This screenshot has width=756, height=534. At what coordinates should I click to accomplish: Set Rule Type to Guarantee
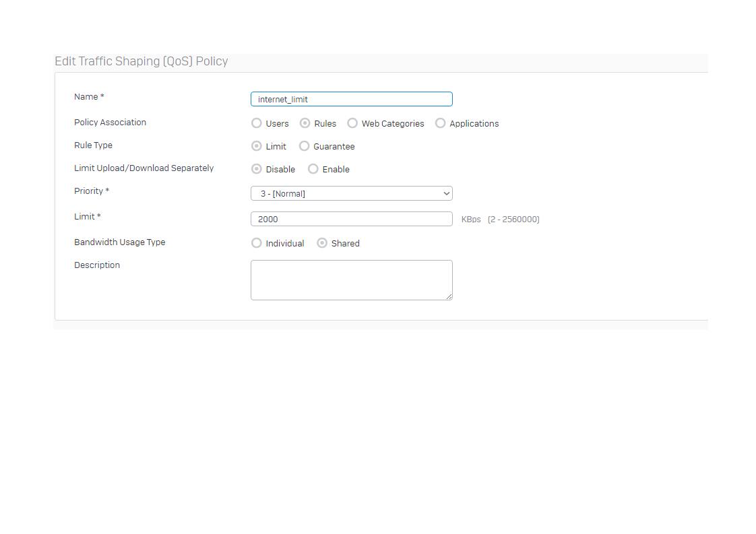click(x=305, y=146)
